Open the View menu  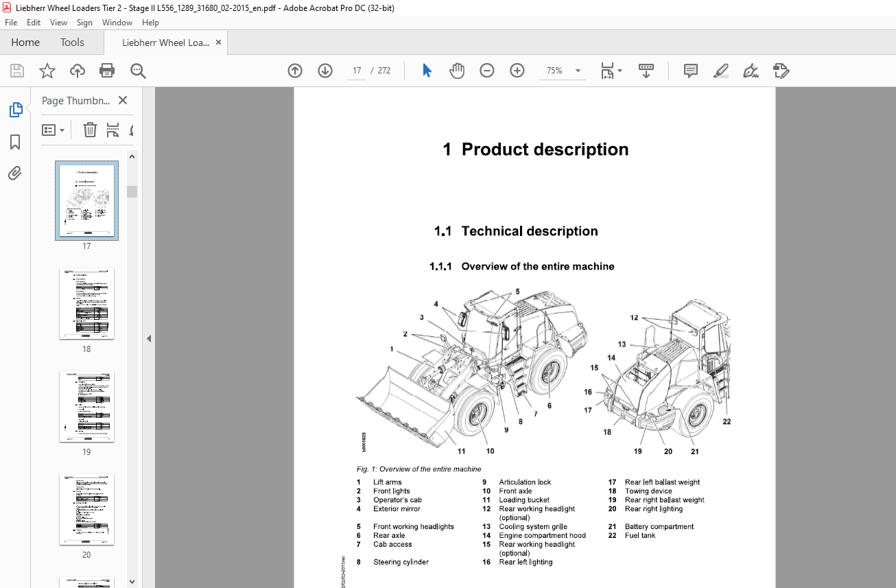pyautogui.click(x=59, y=23)
